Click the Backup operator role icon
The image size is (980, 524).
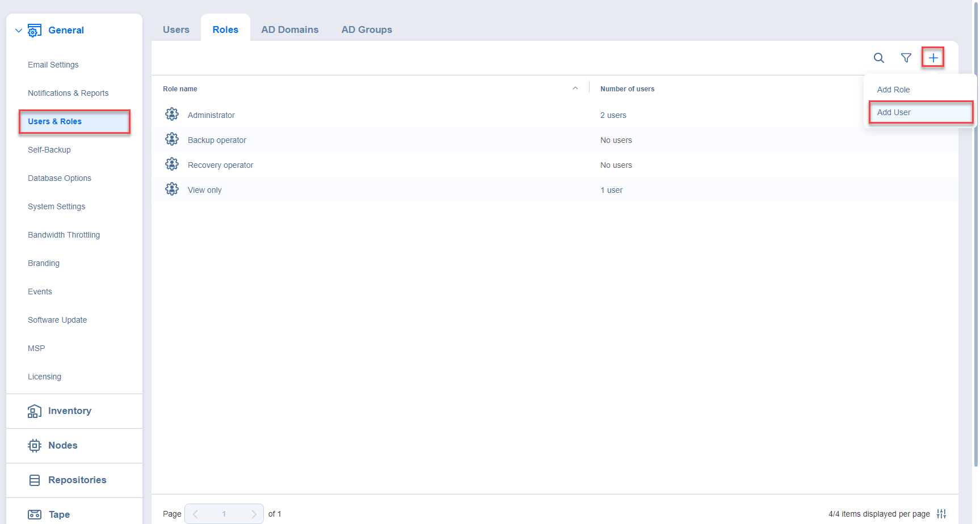coord(172,140)
